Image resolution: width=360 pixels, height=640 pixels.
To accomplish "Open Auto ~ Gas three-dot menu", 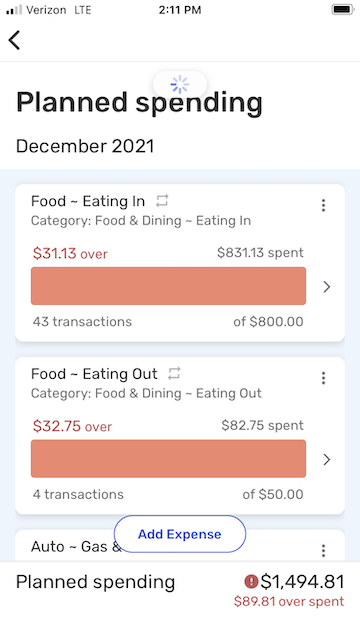I will tap(323, 550).
